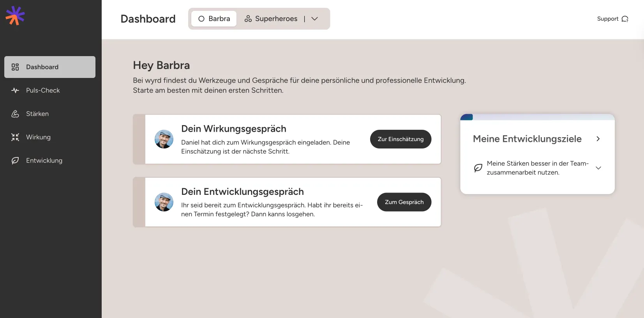The width and height of the screenshot is (644, 318).
Task: Open Entwicklung from the sidebar menu
Action: [x=44, y=160]
